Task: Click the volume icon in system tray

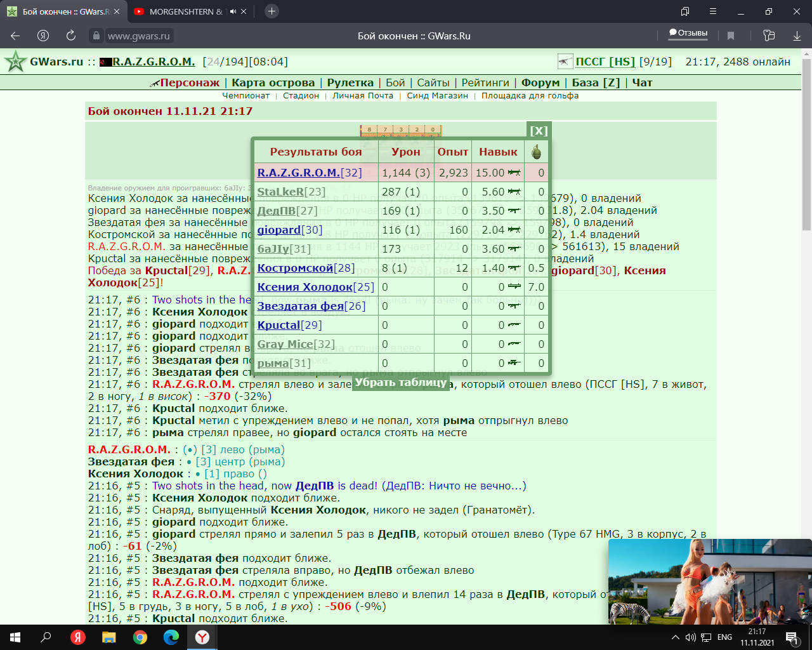Action: click(x=690, y=637)
